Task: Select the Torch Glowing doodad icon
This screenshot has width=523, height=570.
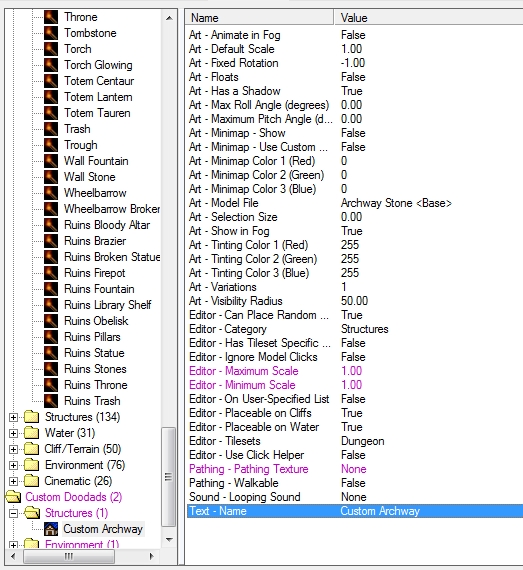Action: [51, 65]
